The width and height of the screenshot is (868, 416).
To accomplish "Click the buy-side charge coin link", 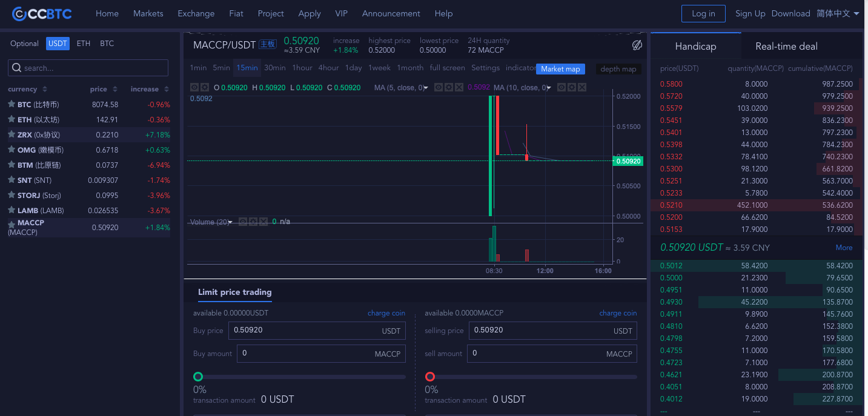I will [x=386, y=313].
